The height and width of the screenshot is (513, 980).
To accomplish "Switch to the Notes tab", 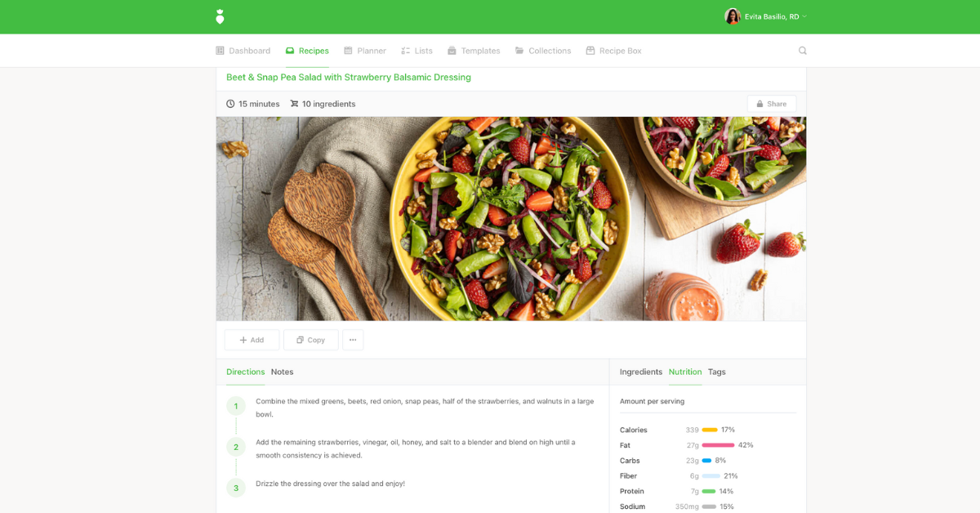I will point(282,372).
